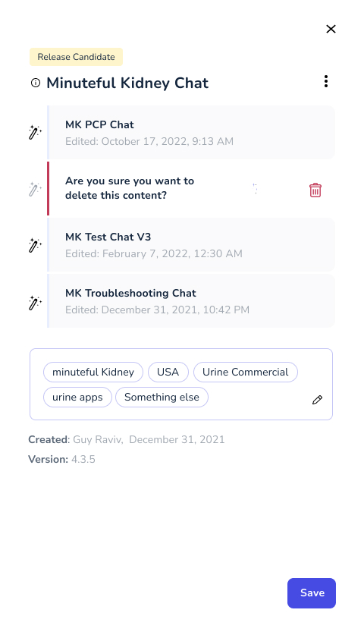This screenshot has height=635, width=364.
Task: Open the info icon next to Minuteful Kidney Chat
Action: pyautogui.click(x=36, y=83)
